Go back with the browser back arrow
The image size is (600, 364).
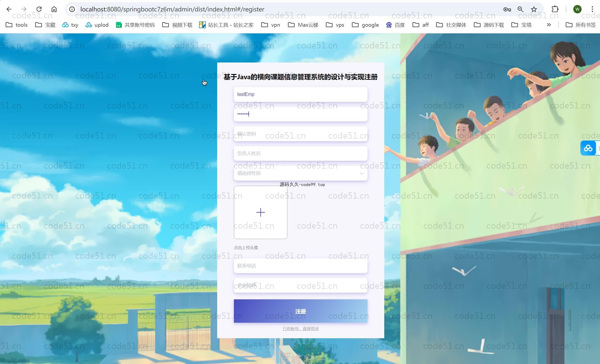tap(9, 9)
